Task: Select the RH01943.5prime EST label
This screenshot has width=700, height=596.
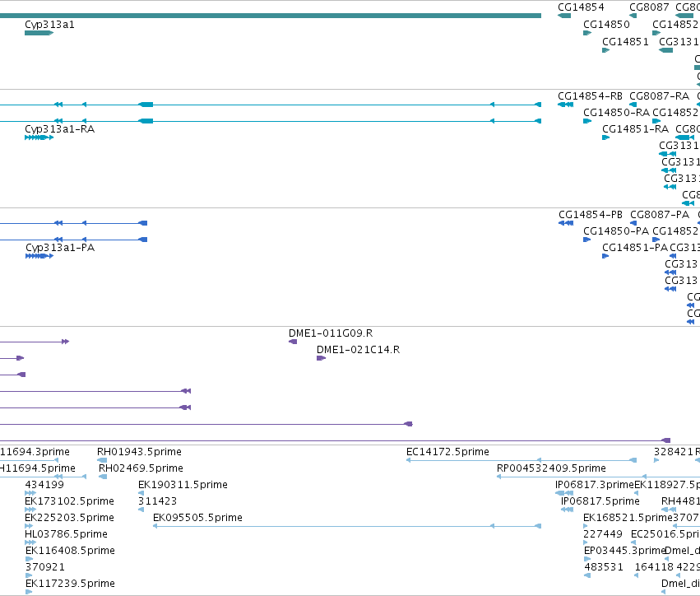Action: (139, 452)
